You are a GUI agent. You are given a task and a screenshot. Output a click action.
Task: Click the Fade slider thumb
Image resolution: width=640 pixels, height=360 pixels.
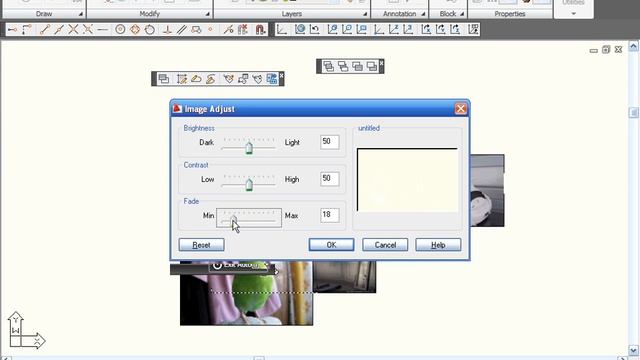click(x=234, y=221)
